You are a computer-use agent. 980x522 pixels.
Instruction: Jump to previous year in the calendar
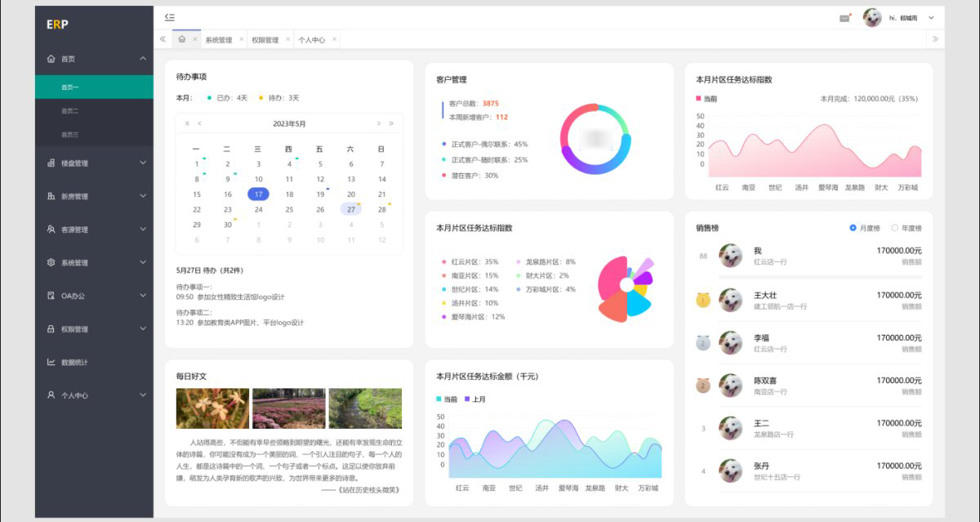point(187,123)
